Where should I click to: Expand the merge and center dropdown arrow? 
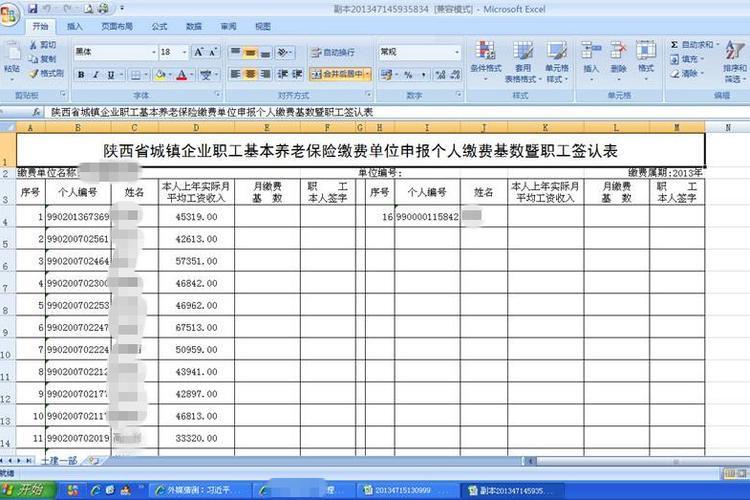367,74
